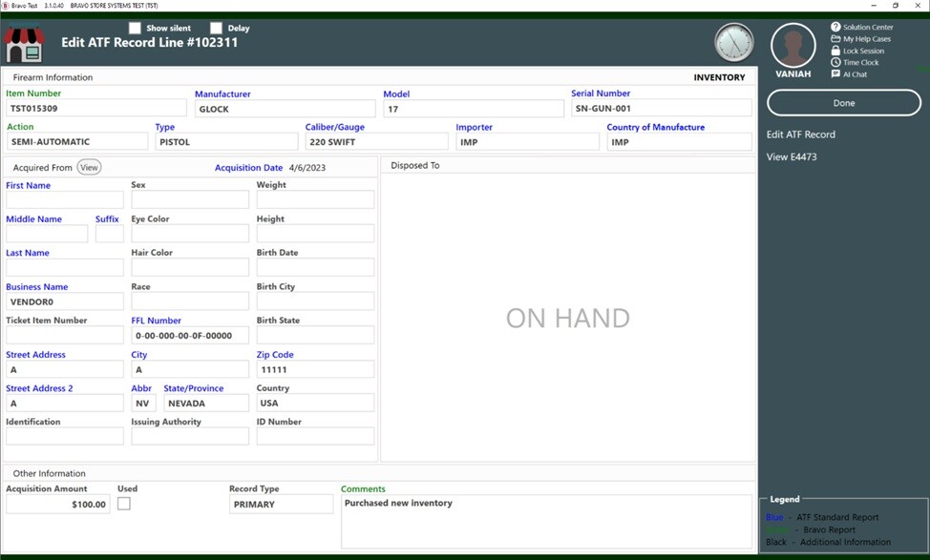930x560 pixels.
Task: Lock Session from the sidebar
Action: click(857, 51)
